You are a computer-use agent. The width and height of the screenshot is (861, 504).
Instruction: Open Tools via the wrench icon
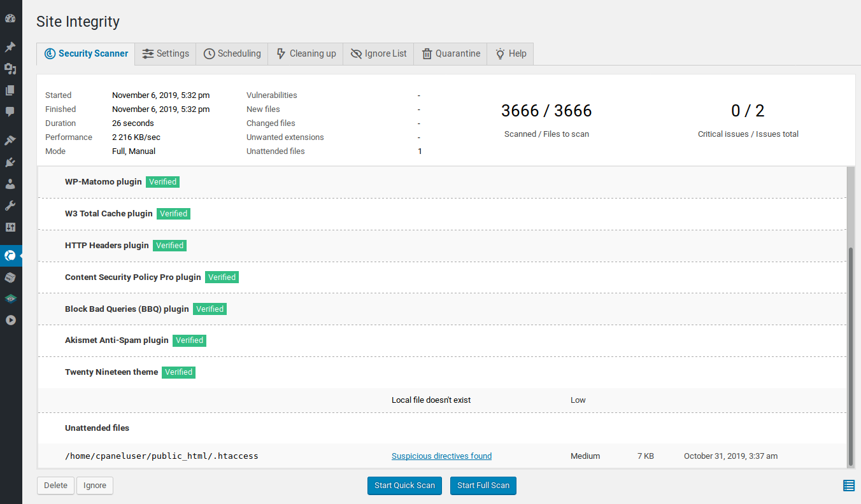click(x=10, y=206)
